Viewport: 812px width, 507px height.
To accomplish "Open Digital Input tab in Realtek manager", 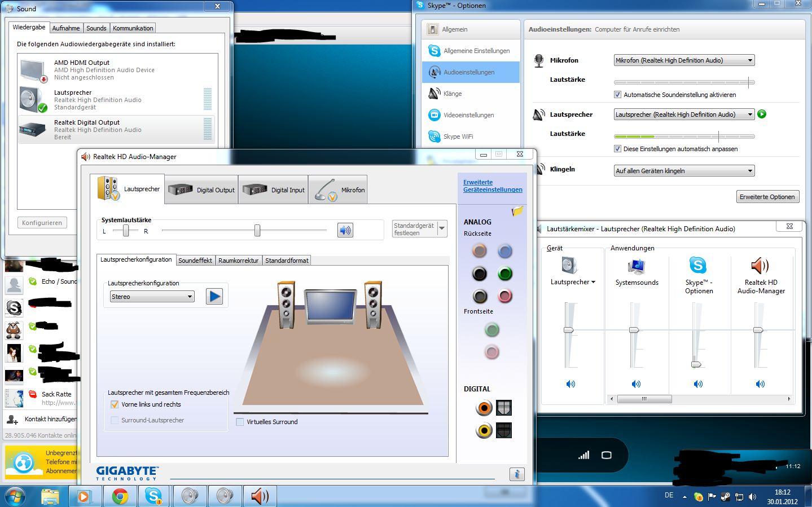I will coord(273,190).
